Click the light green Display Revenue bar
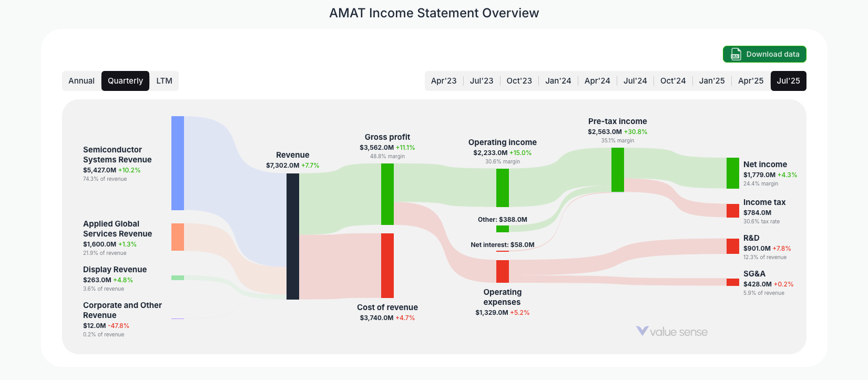 [x=178, y=278]
